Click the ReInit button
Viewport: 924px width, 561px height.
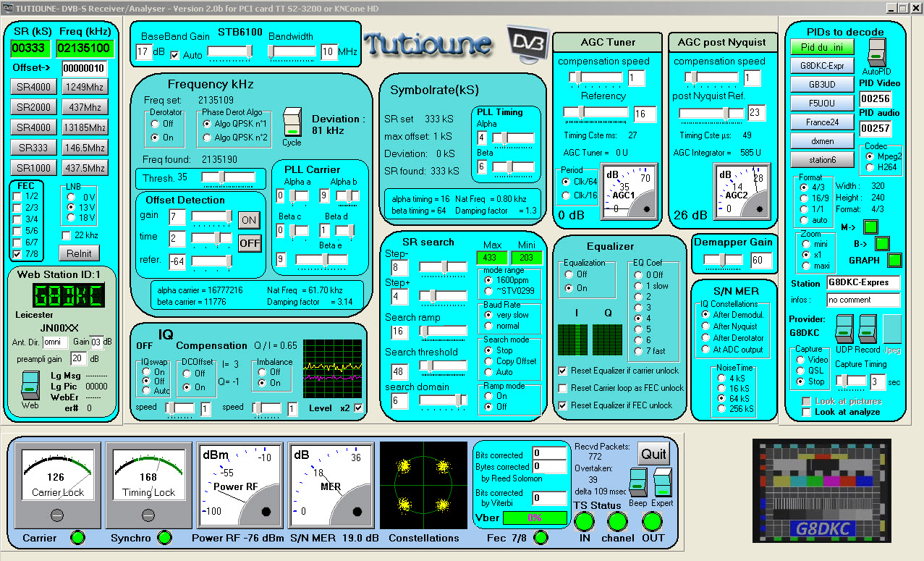coord(80,253)
